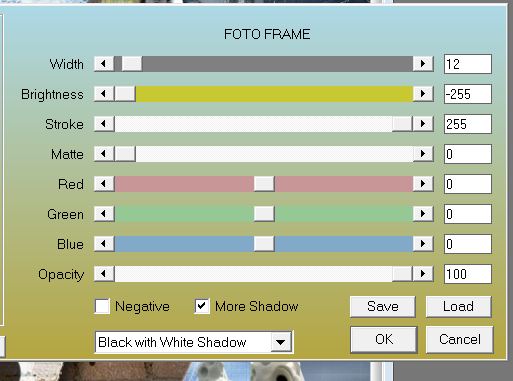The image size is (513, 381).
Task: Enable the Negative checkbox
Action: (102, 306)
